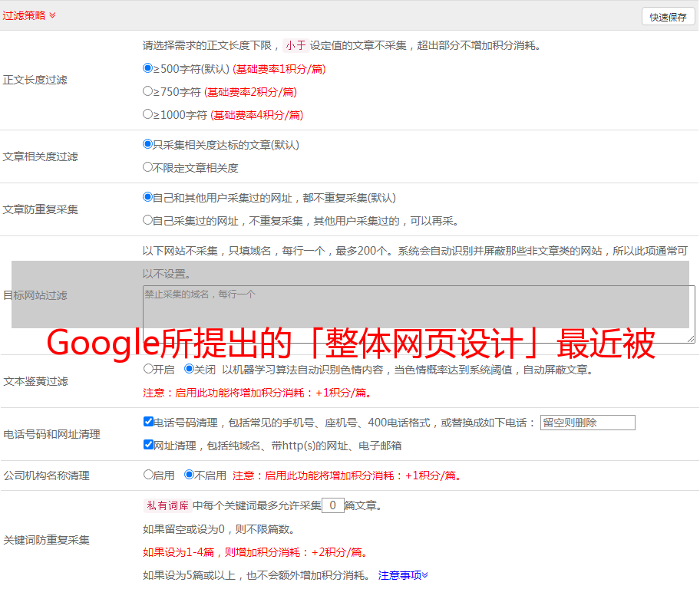The image size is (700, 589).
Task: Select 启用 for 公司机构名称清理
Action: [148, 475]
